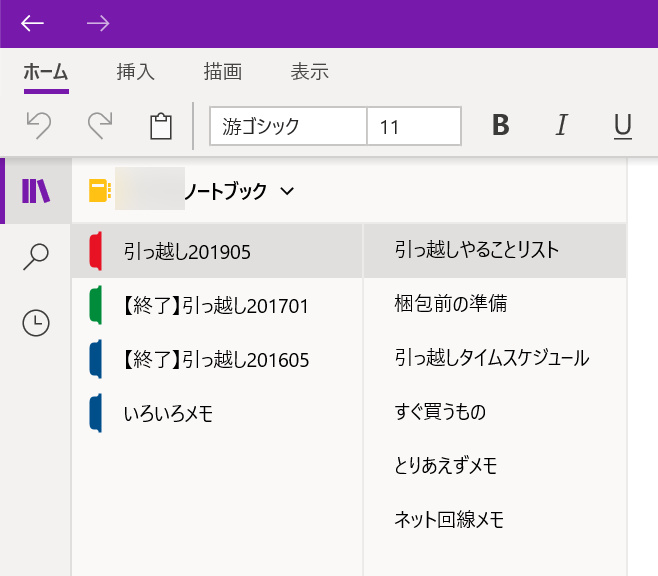Open the ネット回線メモ page

coord(495,519)
